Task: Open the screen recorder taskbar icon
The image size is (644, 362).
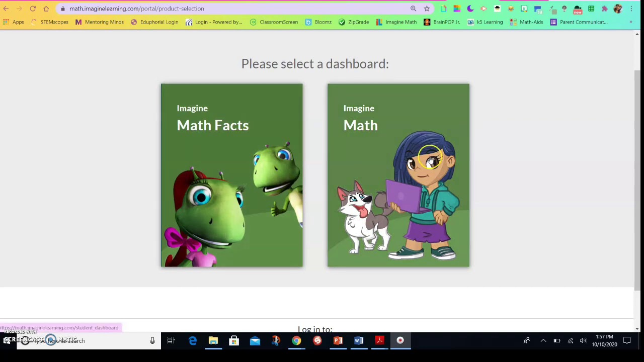Action: pyautogui.click(x=400, y=341)
